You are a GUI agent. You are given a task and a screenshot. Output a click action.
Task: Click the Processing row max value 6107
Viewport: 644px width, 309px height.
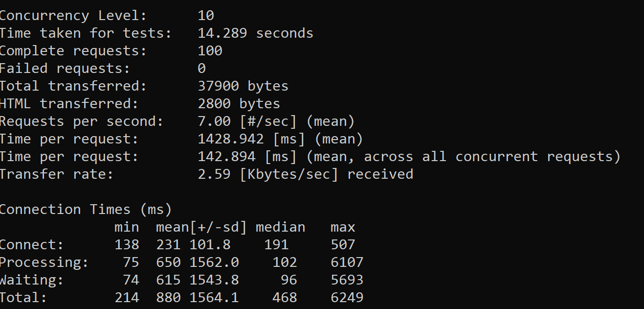tap(347, 262)
